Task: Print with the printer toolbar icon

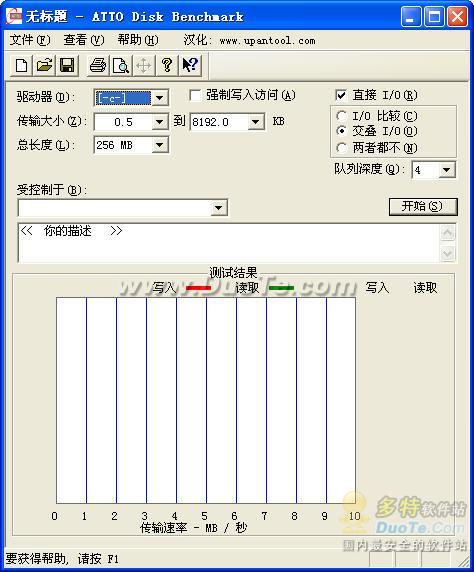Action: click(x=98, y=66)
